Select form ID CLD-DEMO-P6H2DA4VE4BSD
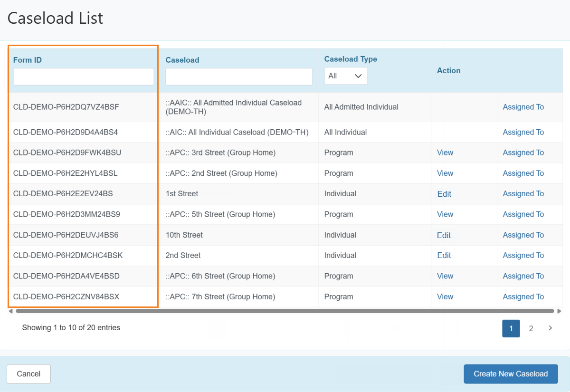570x392 pixels. click(66, 276)
